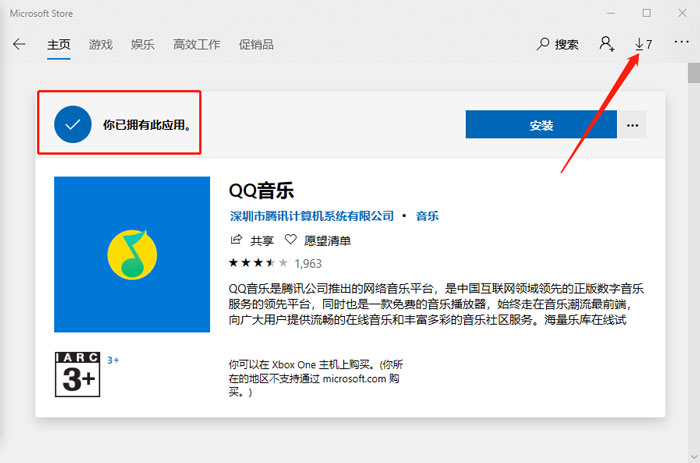The height and width of the screenshot is (463, 700).
Task: Open the account sign-in icon
Action: tap(606, 44)
